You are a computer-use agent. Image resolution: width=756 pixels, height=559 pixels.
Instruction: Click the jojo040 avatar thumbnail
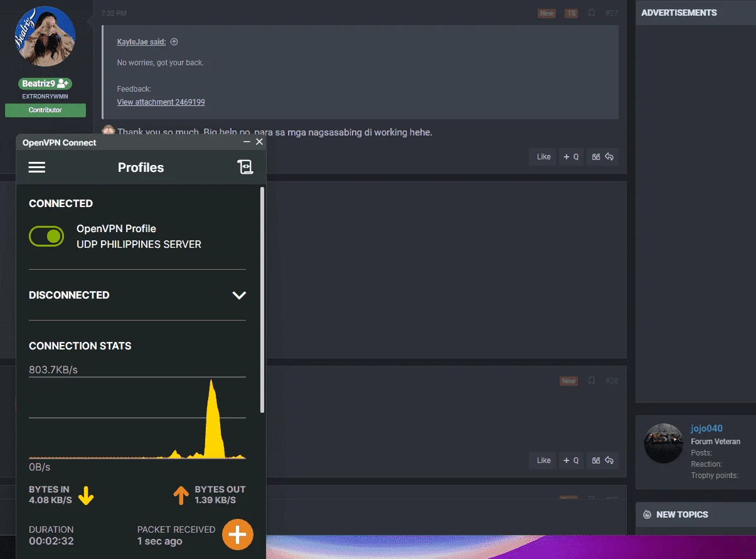[664, 444]
